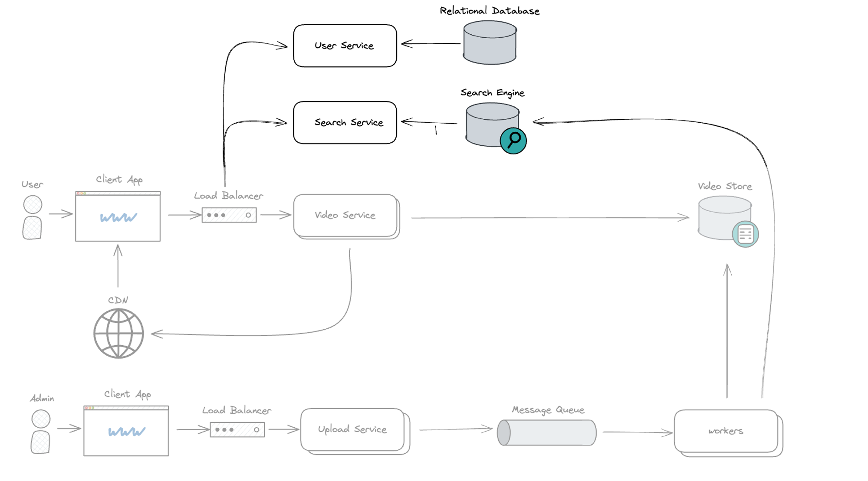Select the Search Service box
This screenshot has height=481, width=868.
click(x=345, y=122)
